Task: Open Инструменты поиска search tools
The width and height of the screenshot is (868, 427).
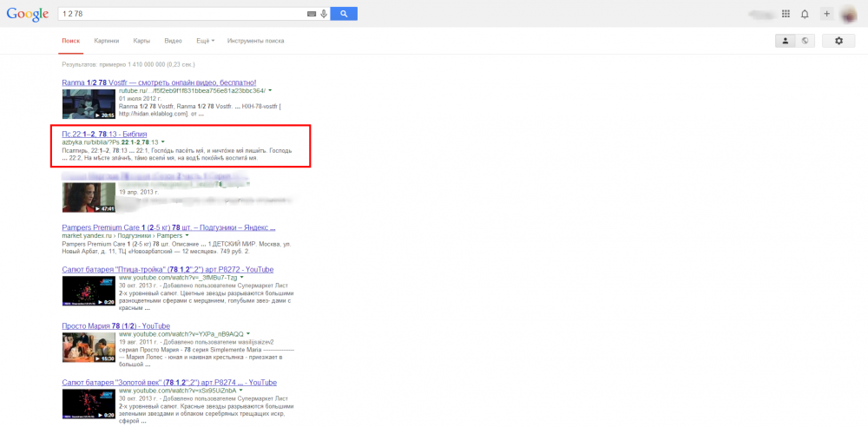Action: point(255,41)
